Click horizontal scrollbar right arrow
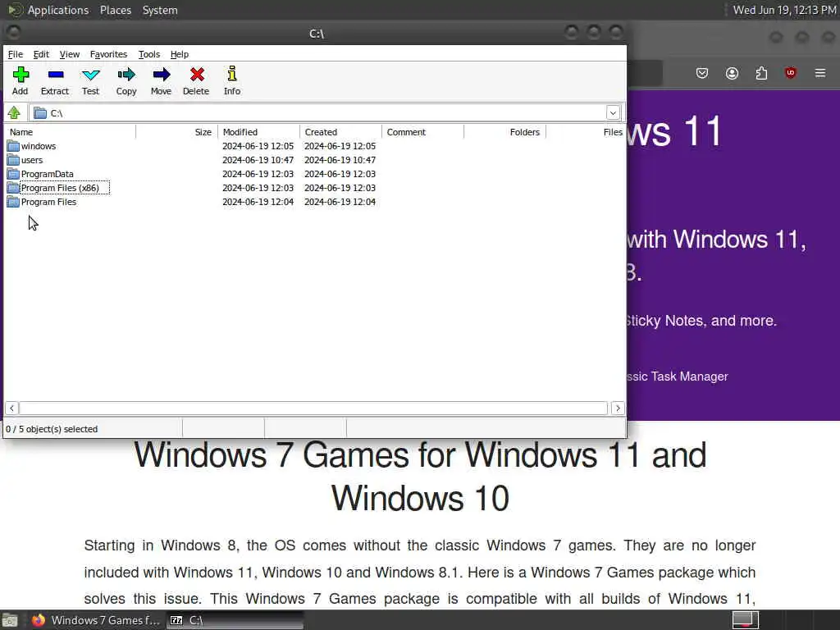Viewport: 840px width, 630px height. coord(618,409)
